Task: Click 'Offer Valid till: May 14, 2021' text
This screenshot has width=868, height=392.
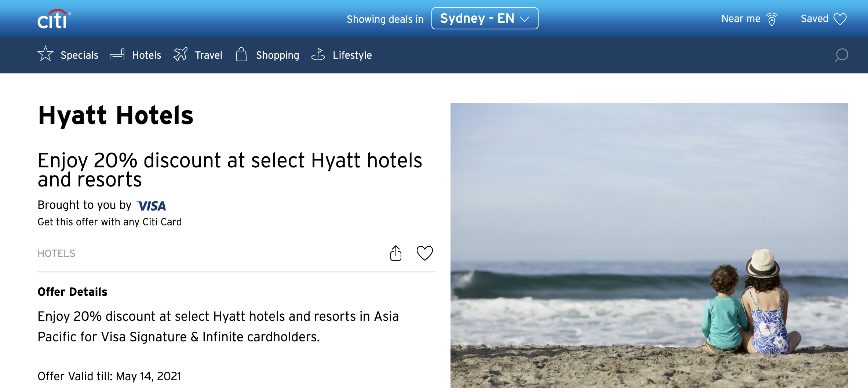Action: coord(109,376)
